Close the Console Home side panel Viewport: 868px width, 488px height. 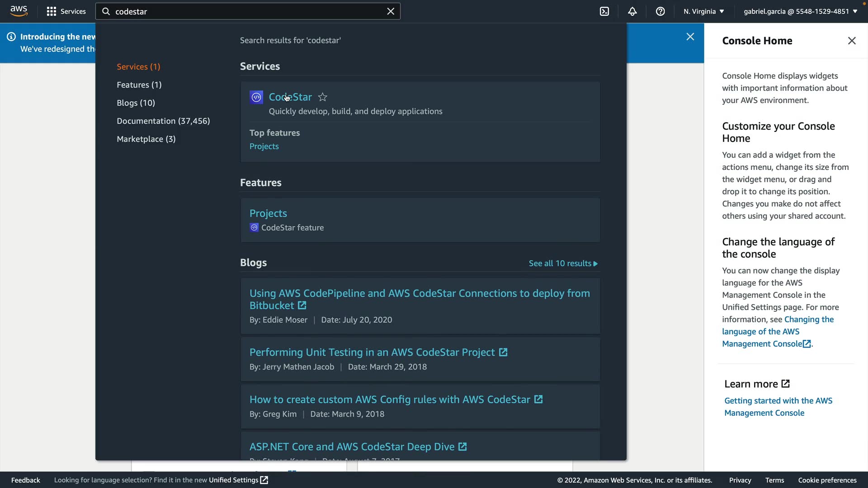point(852,41)
